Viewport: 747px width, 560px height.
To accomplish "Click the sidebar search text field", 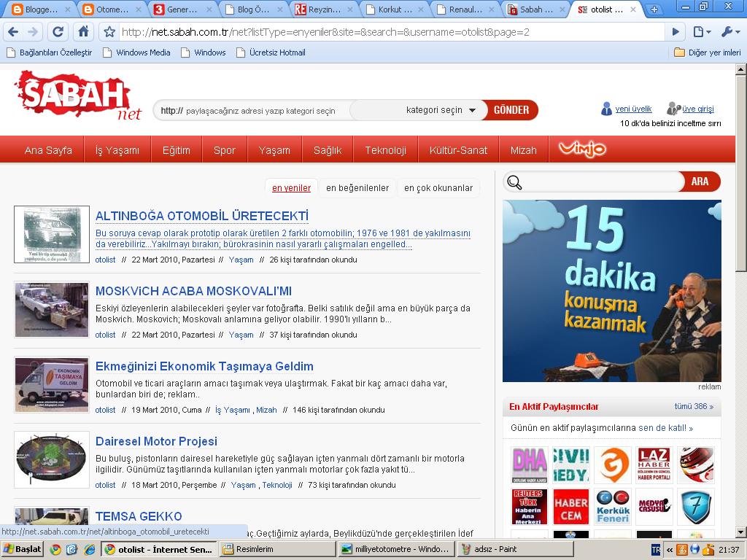I will pos(601,182).
